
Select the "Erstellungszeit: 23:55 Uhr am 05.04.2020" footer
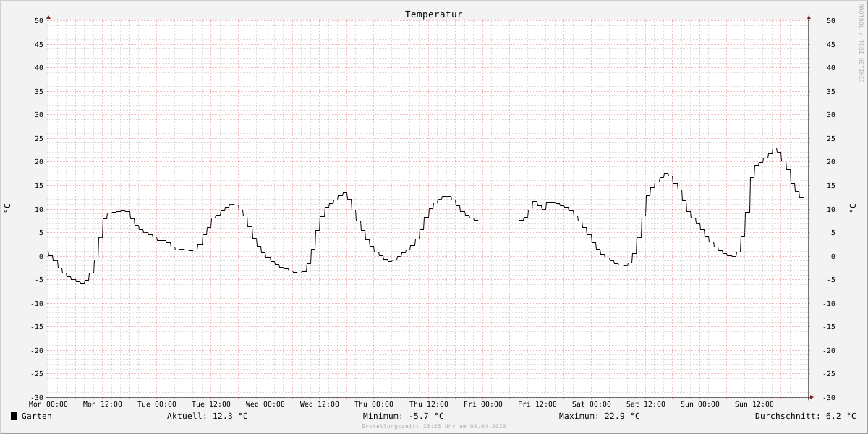(x=434, y=427)
